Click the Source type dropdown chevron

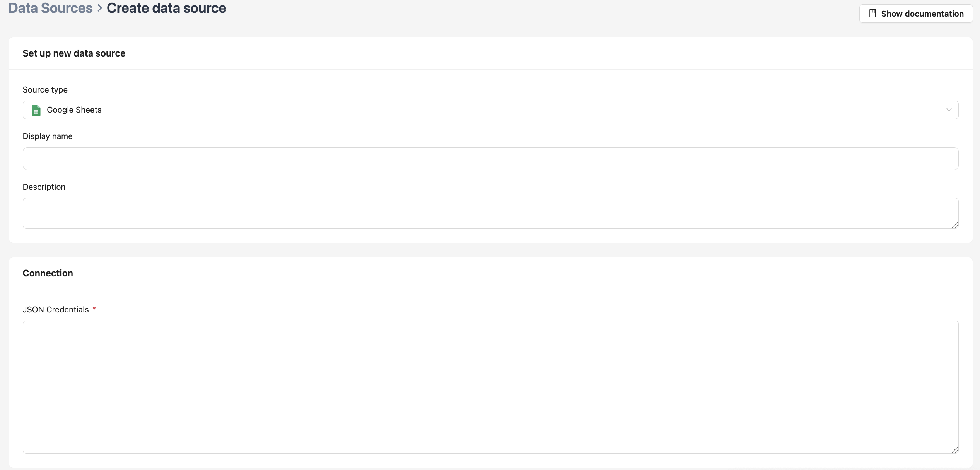[x=949, y=110]
